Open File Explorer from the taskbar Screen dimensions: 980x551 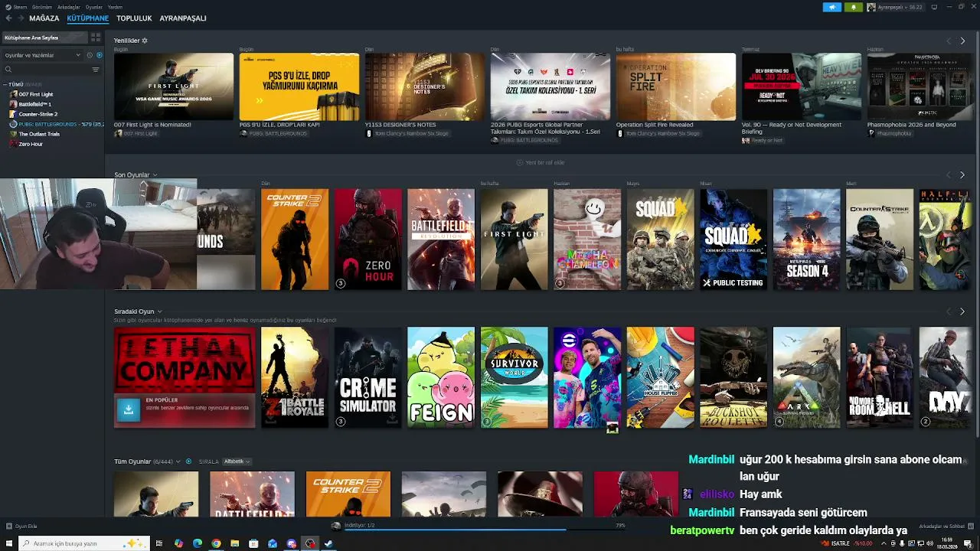coord(235,543)
